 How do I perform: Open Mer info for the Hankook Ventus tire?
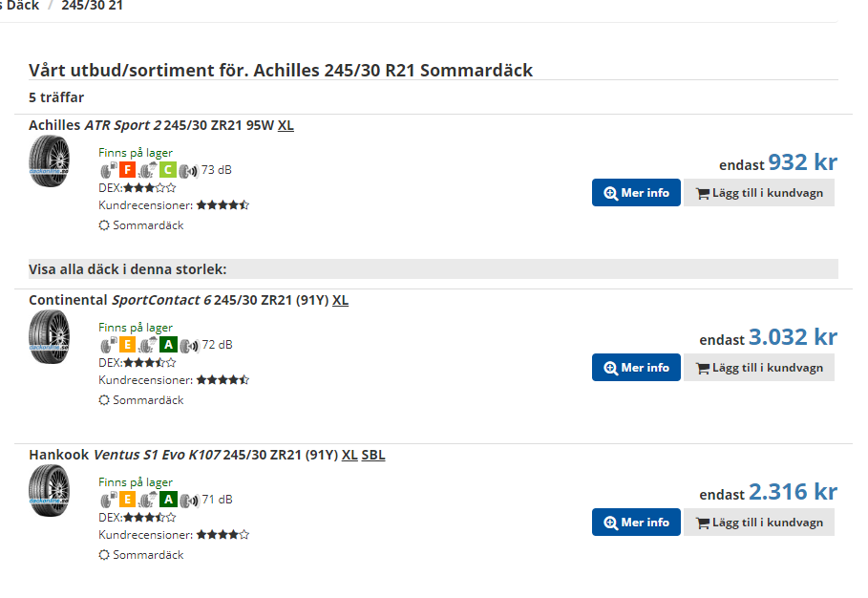636,523
